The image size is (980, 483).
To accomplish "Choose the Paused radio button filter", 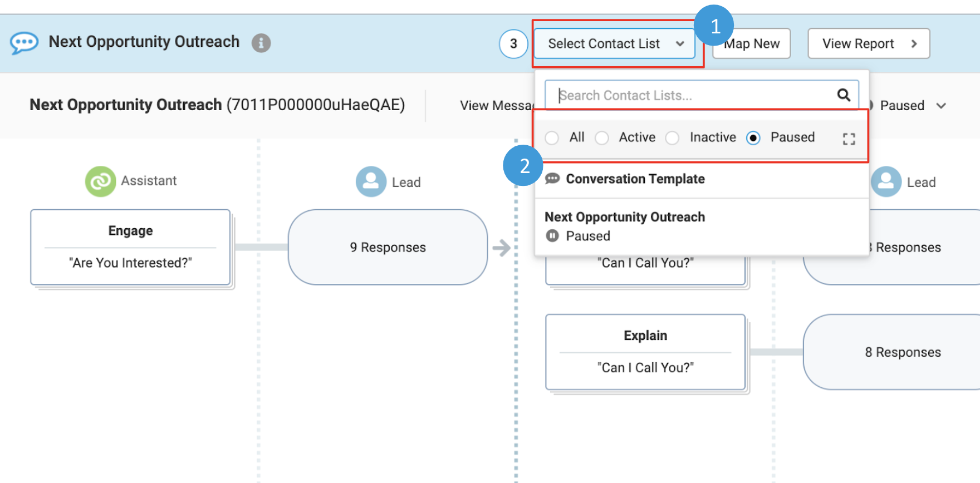I will (753, 138).
